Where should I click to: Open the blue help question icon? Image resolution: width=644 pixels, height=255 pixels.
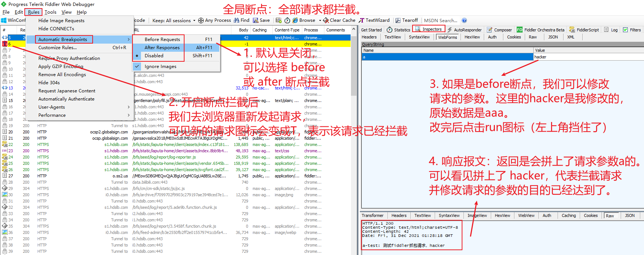[x=464, y=20]
